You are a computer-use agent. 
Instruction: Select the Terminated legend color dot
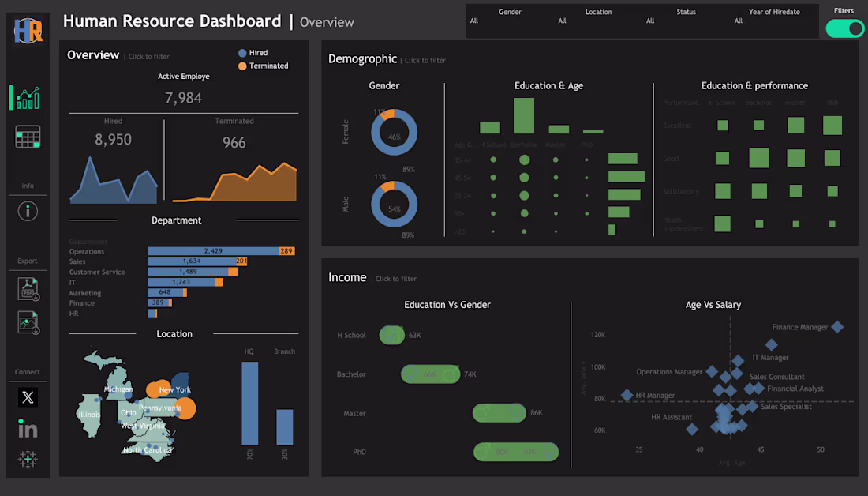click(242, 66)
